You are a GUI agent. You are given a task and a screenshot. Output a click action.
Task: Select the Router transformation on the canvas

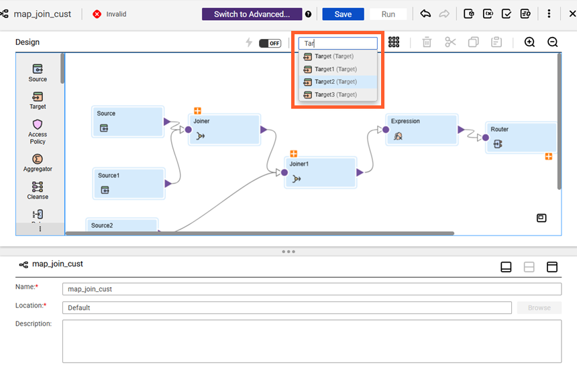click(521, 138)
